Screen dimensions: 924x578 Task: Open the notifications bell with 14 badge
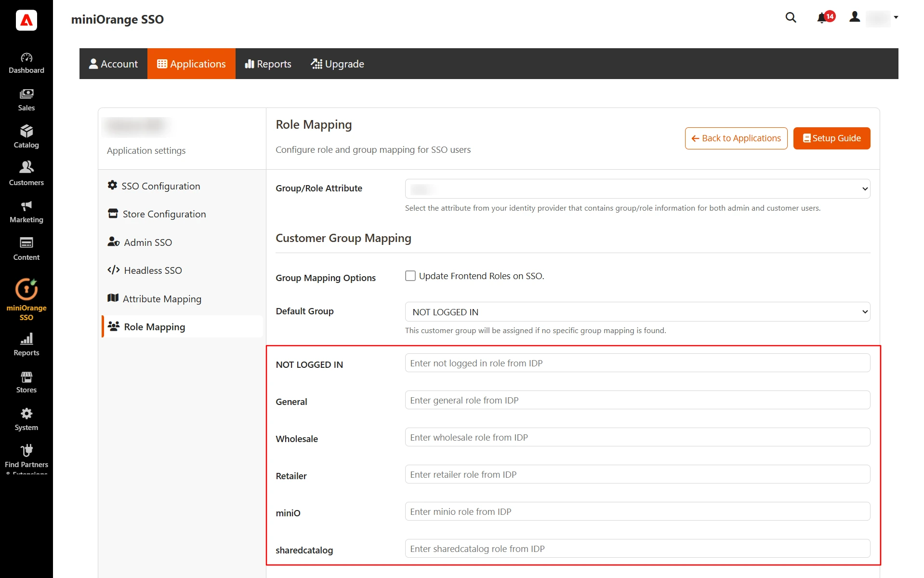point(825,17)
